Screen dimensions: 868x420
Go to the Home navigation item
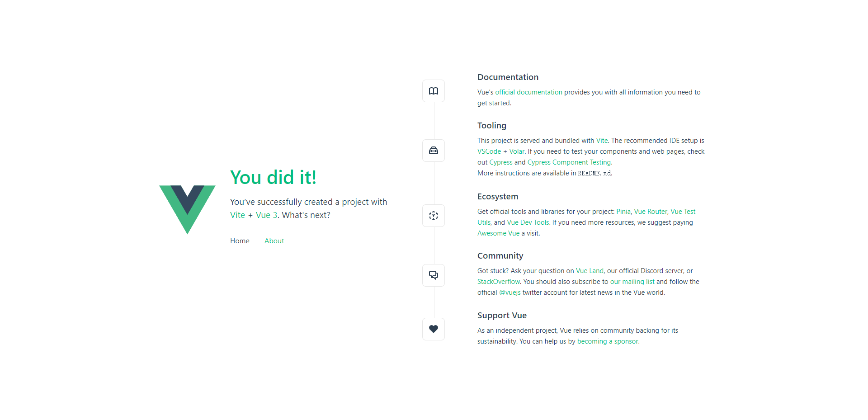click(x=240, y=241)
